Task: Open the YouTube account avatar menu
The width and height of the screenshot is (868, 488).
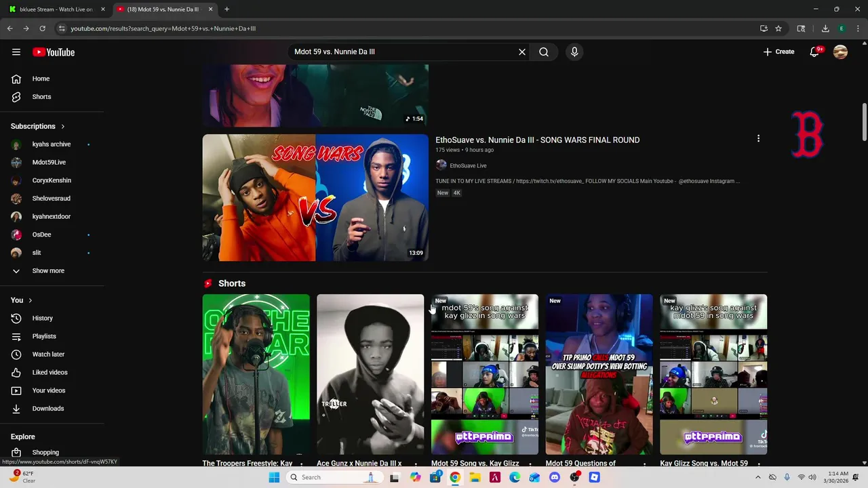Action: tap(840, 52)
